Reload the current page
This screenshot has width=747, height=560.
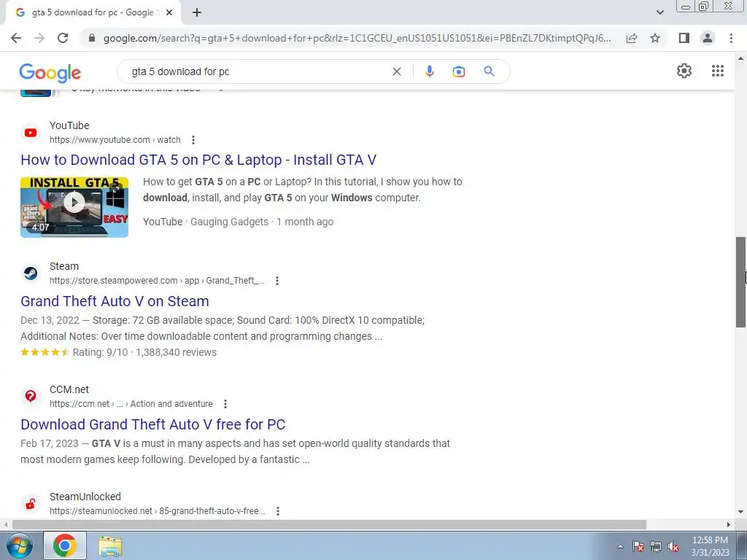(x=63, y=38)
